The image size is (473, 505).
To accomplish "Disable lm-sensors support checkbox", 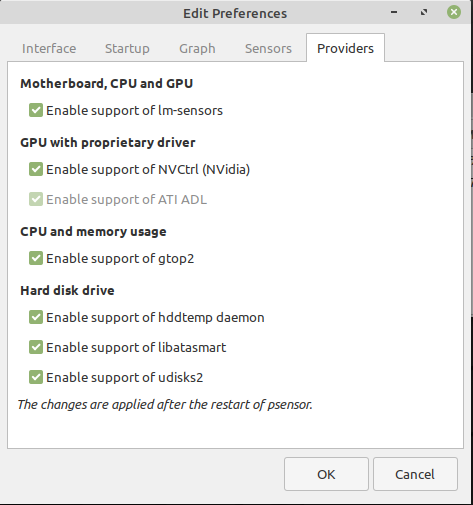I will tap(36, 110).
